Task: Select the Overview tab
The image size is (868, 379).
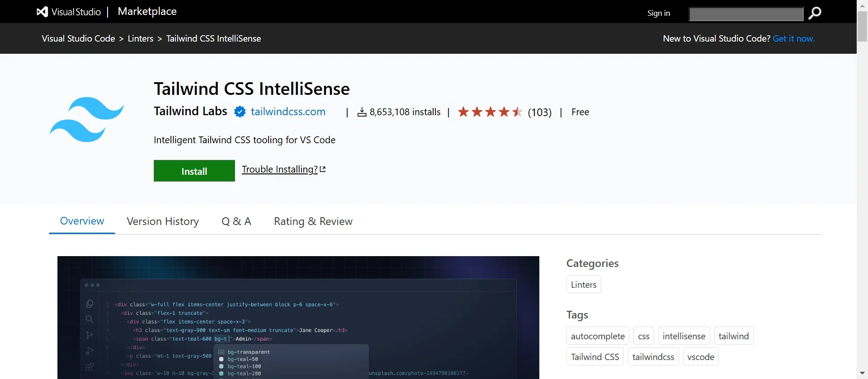Action: pos(82,221)
